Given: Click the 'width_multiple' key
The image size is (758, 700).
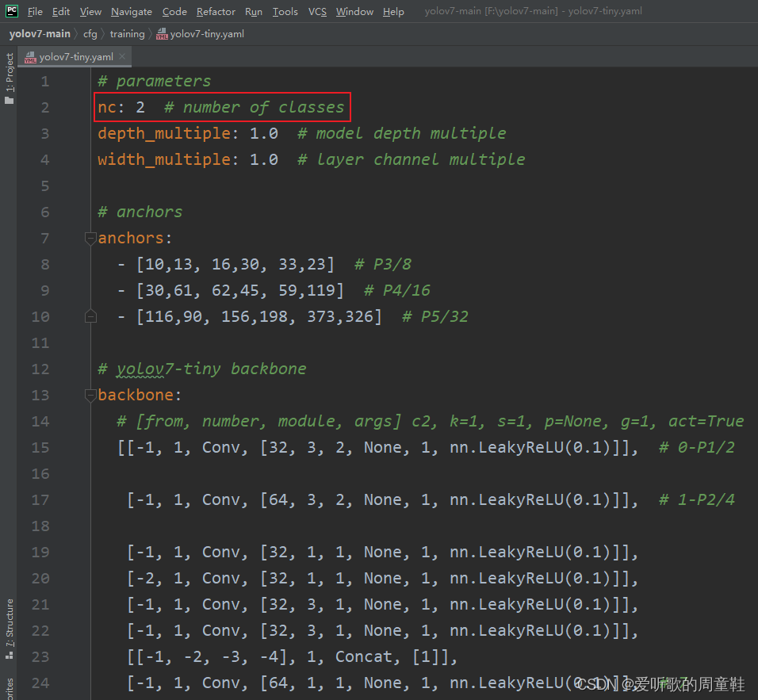Looking at the screenshot, I should click(x=164, y=159).
